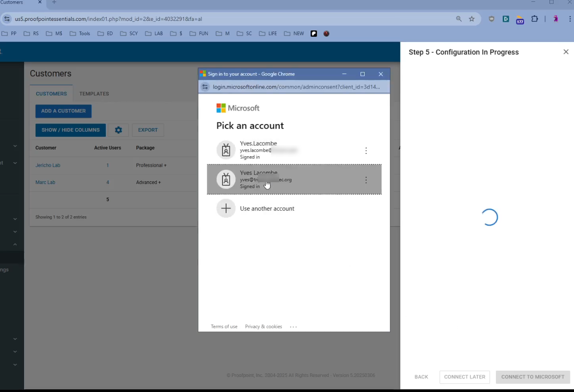
Task: Open more options for the first Yves.Lacombe account
Action: click(x=366, y=151)
